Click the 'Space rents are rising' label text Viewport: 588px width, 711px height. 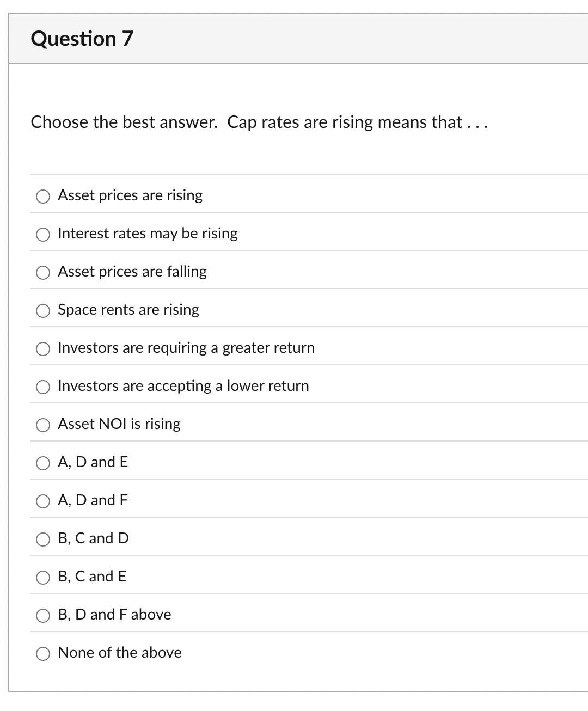pos(128,309)
